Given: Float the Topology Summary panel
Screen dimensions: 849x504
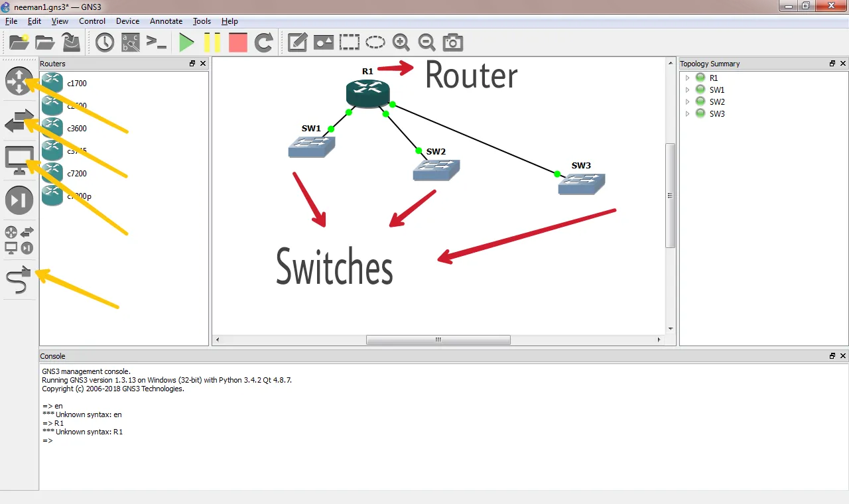Looking at the screenshot, I should tap(832, 64).
